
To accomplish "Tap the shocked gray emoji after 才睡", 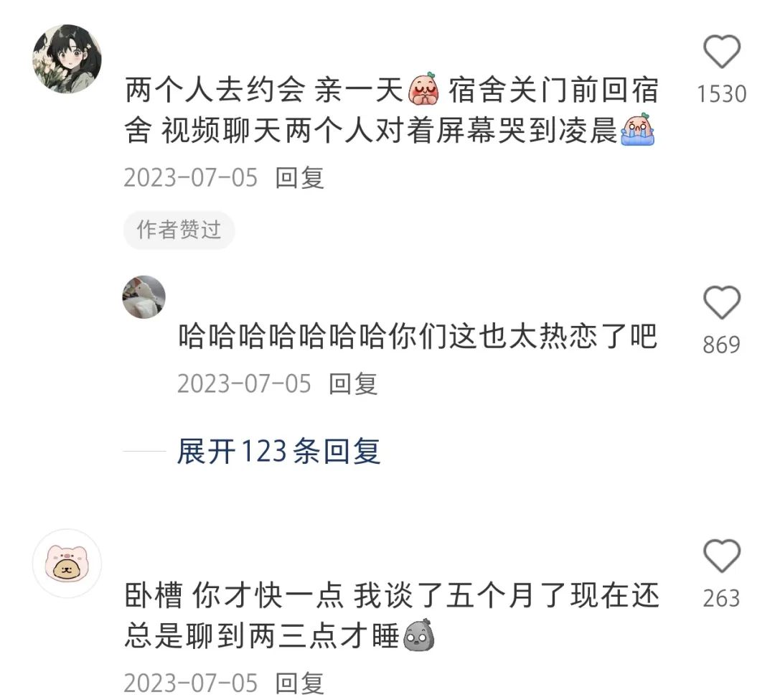I will click(x=419, y=635).
